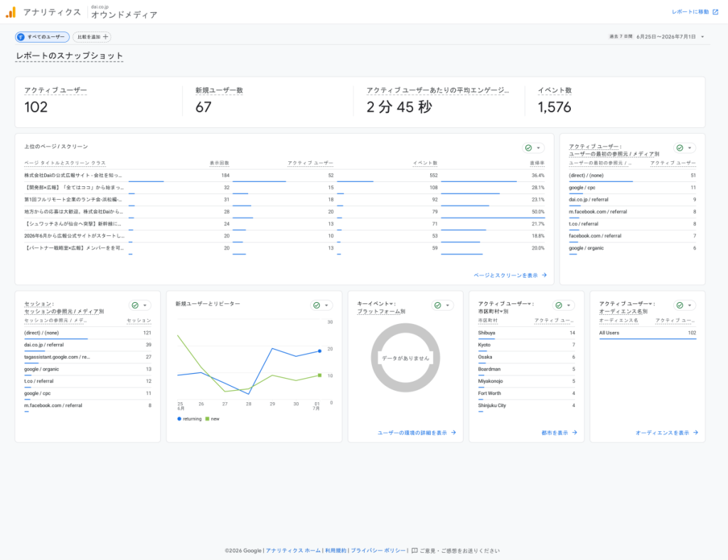
Task: Click the blue returning data point on the chart
Action: tap(319, 351)
